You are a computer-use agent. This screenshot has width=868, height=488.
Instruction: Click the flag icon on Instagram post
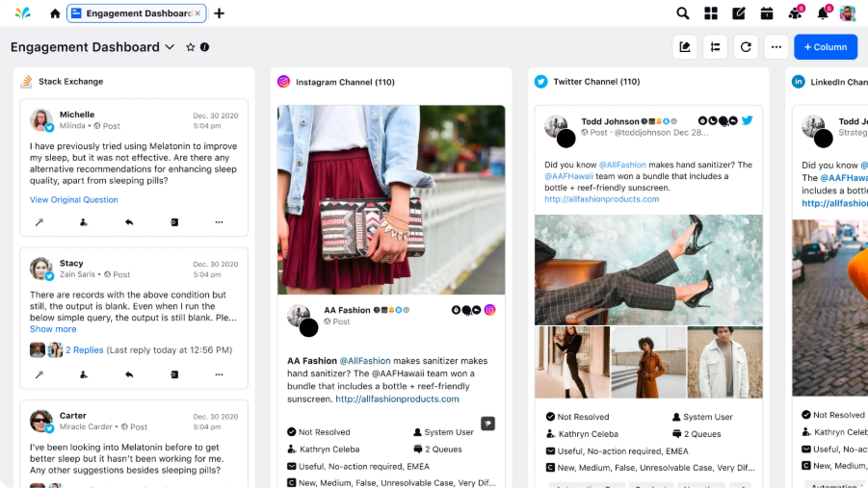tap(487, 424)
